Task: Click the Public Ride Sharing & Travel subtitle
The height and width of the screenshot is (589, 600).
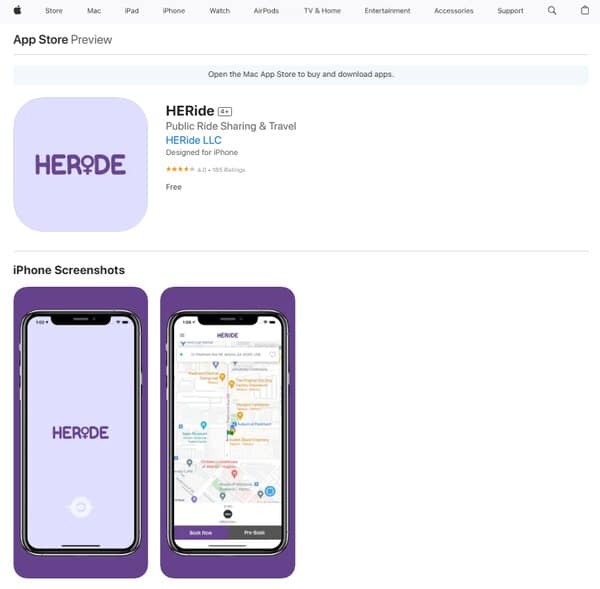Action: pyautogui.click(x=231, y=126)
